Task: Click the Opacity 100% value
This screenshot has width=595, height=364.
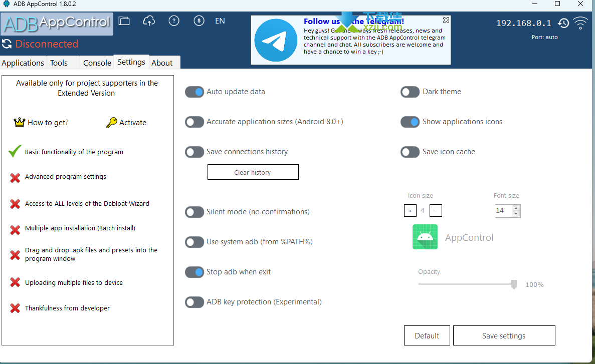Action: (535, 285)
